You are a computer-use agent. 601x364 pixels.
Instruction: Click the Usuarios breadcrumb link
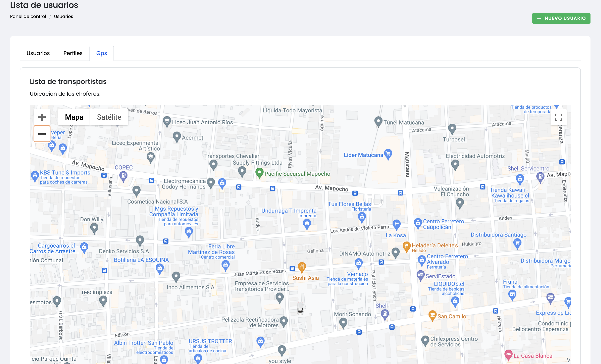point(63,16)
